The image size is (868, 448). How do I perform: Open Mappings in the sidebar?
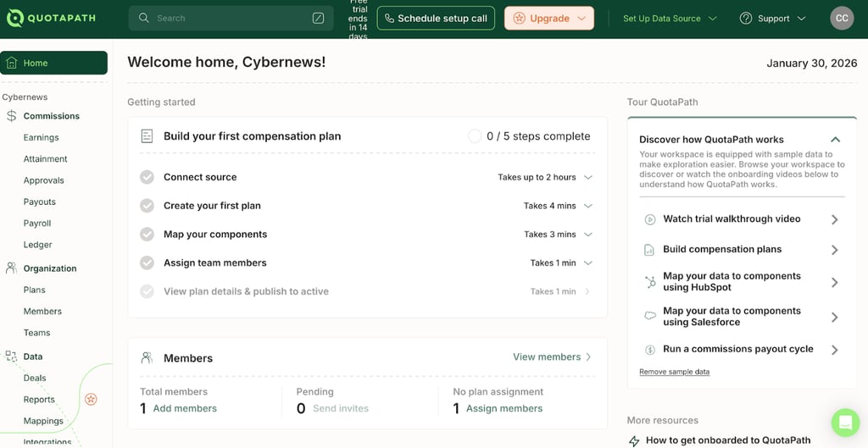[x=43, y=421]
